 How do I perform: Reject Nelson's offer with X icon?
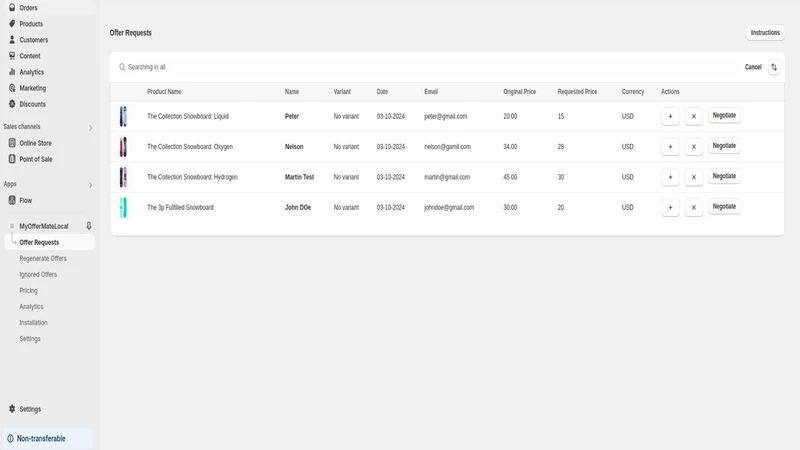(693, 146)
